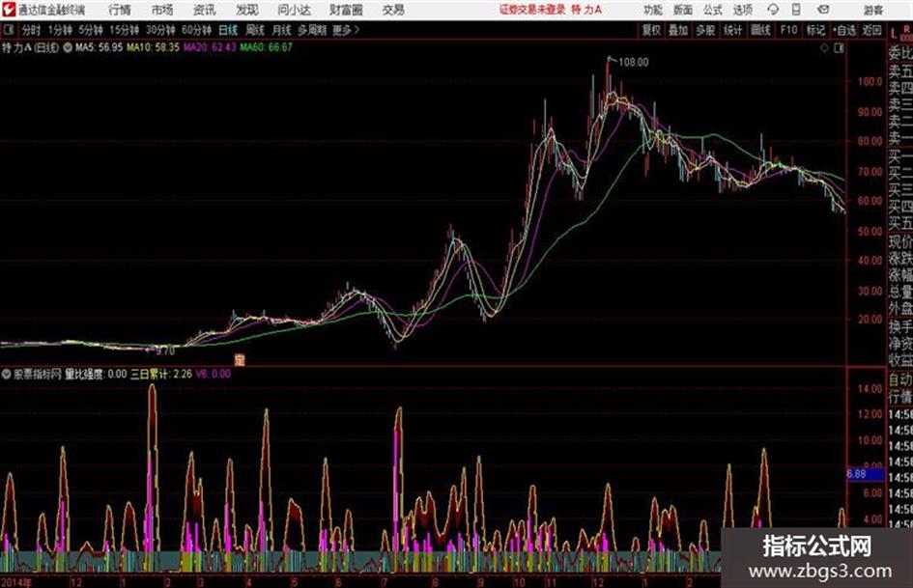The image size is (913, 588).
Task: Toggle the right panel icon near price axis
Action: click(x=839, y=48)
